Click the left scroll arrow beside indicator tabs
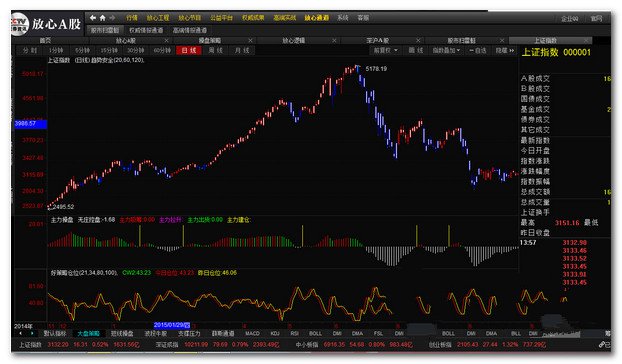This screenshot has height=364, width=622. [21, 333]
